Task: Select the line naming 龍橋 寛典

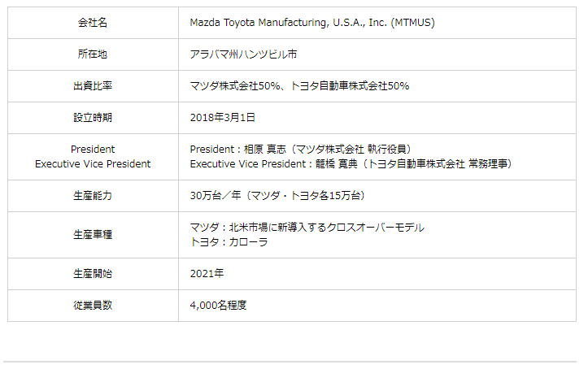Action: click(351, 163)
